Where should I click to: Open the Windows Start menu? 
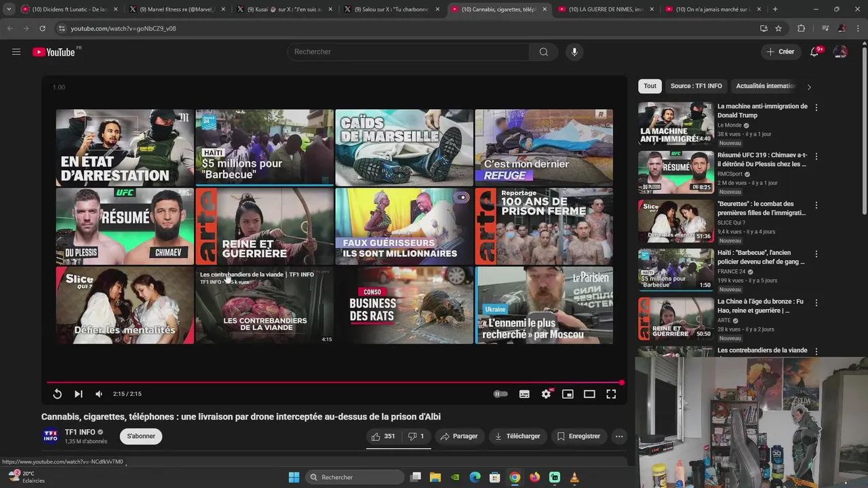tap(294, 477)
